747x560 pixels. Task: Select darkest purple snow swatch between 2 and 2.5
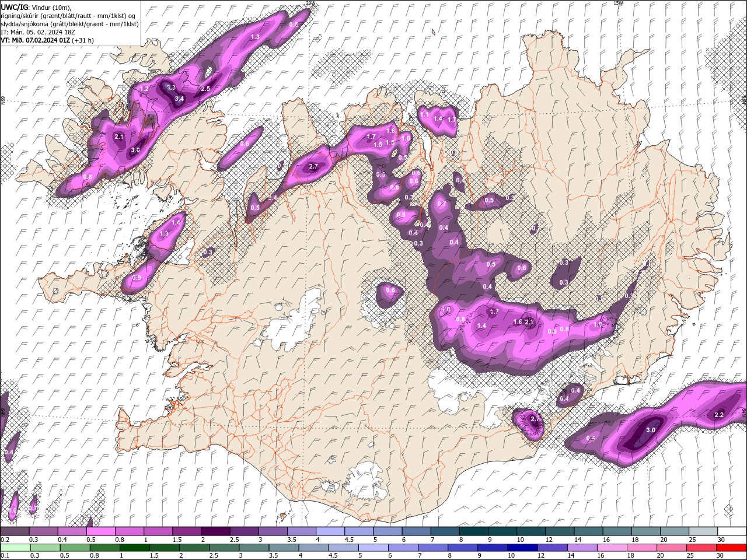215,531
